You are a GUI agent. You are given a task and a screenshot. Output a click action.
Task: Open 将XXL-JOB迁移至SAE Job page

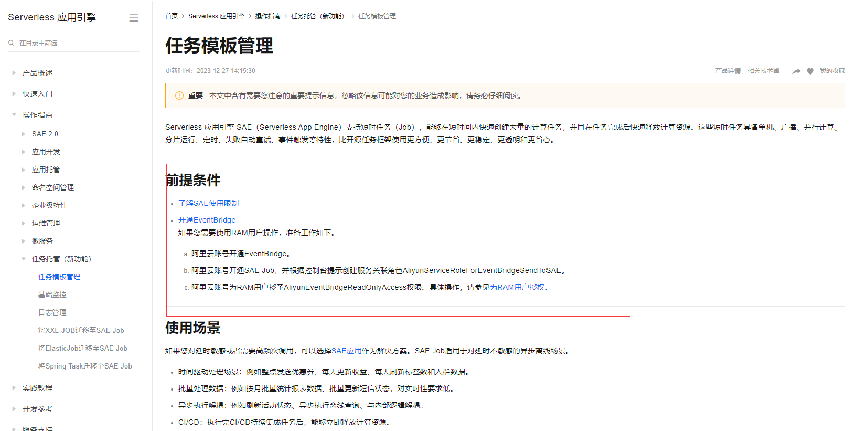(x=81, y=330)
